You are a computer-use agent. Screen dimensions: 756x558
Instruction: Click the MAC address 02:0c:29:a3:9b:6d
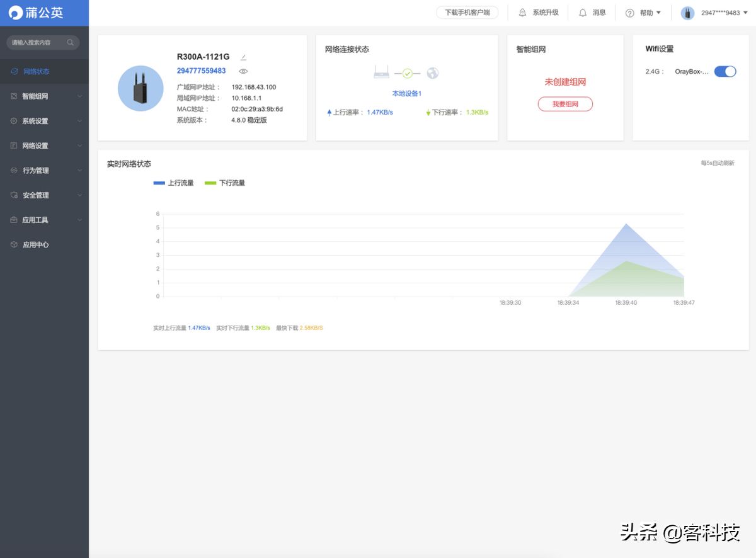[257, 109]
